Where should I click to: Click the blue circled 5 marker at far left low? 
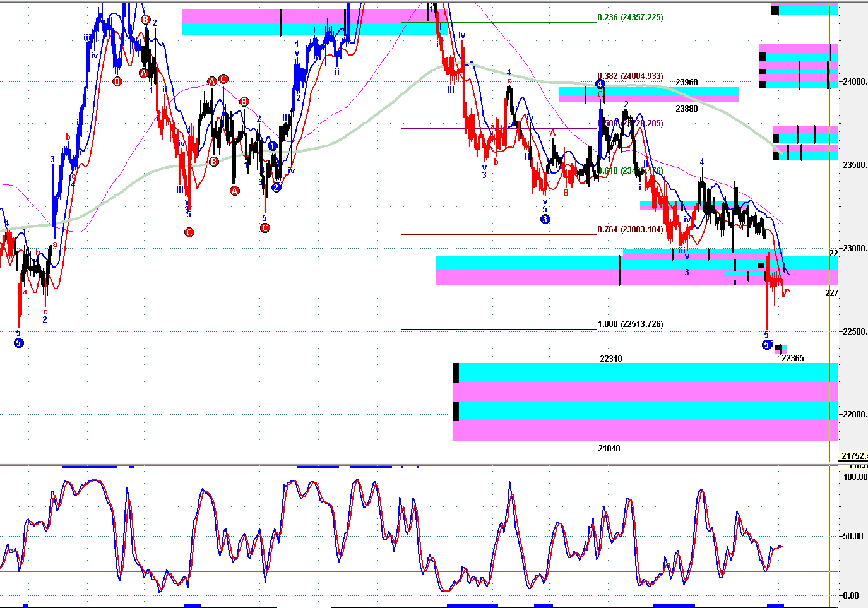18,343
